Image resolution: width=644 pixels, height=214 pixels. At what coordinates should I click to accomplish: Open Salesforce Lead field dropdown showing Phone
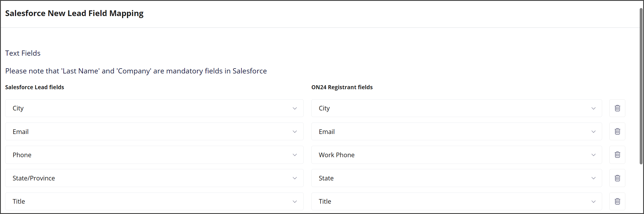pyautogui.click(x=154, y=155)
